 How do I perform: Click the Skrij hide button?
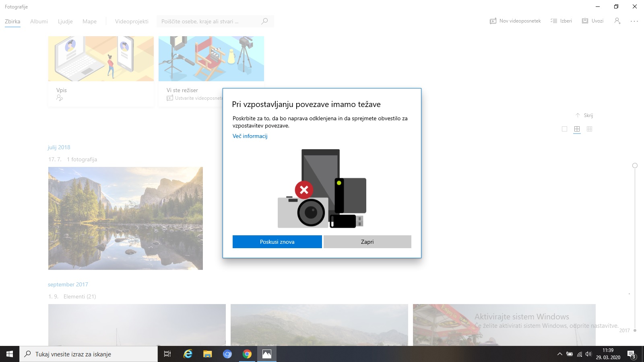pos(584,115)
